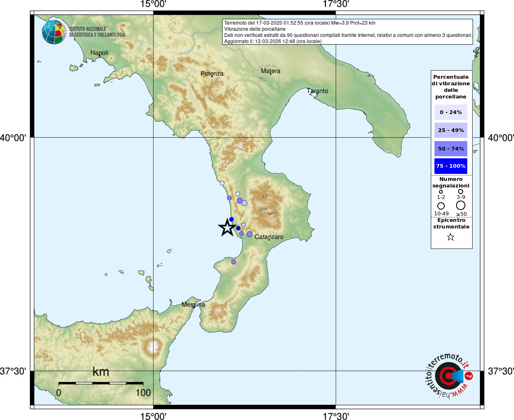
Task: Click the left 37°30' latitude label
Action: (x=13, y=371)
